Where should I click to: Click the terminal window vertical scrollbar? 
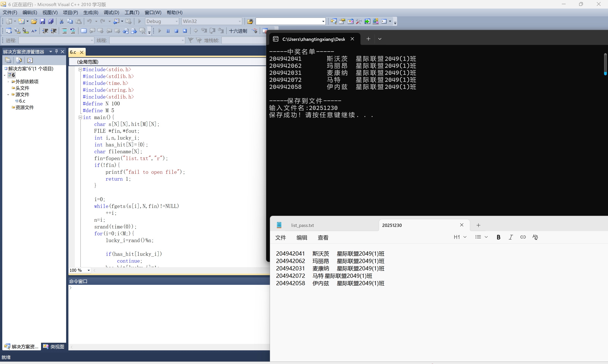[x=605, y=64]
